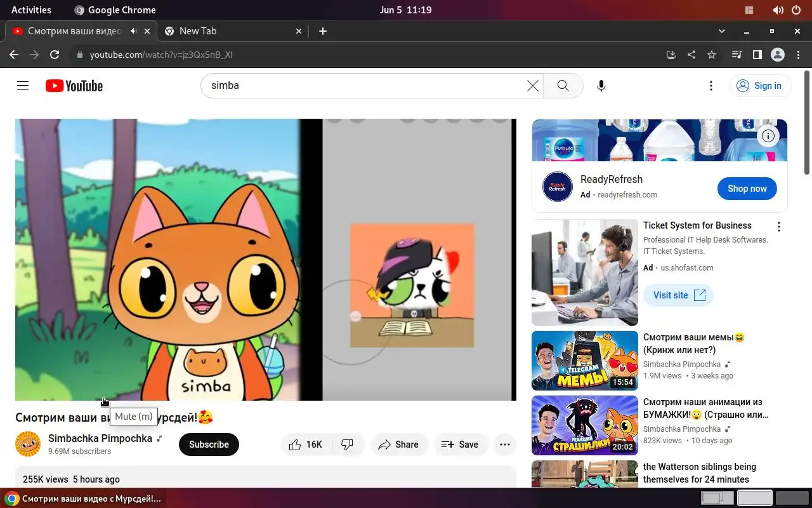Open the YouTube guide hamburger menu
Viewport: 812px width, 508px height.
point(23,86)
